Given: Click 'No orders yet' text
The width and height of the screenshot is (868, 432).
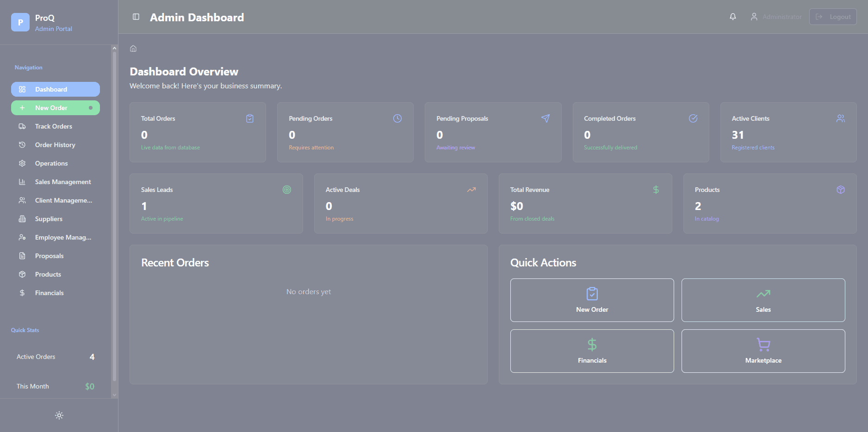Looking at the screenshot, I should coord(309,292).
